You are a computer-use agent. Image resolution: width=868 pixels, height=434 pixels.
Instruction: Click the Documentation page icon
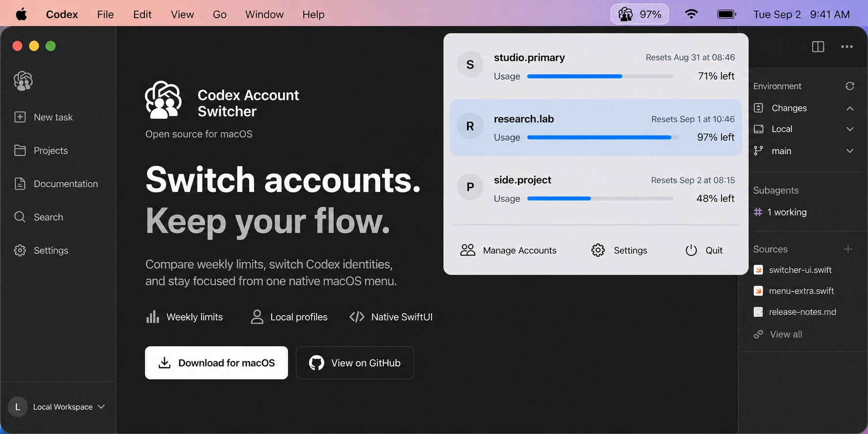click(20, 183)
